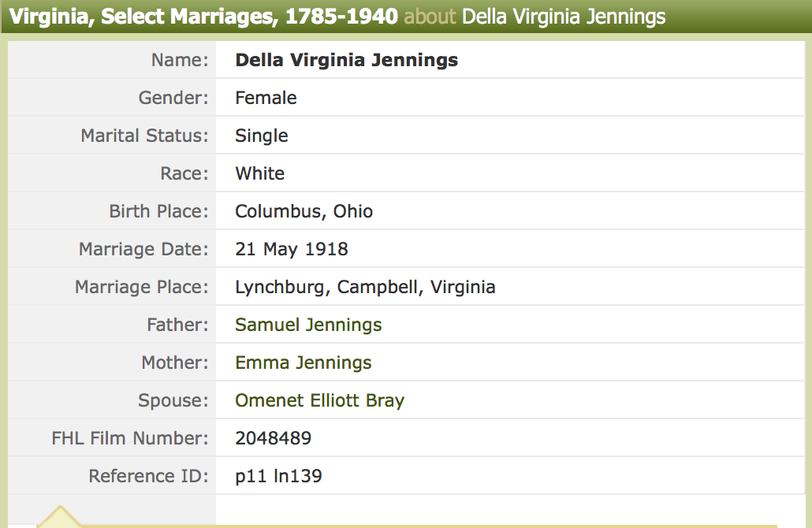
Task: Open mother Emma Jennings' record link
Action: 304,363
